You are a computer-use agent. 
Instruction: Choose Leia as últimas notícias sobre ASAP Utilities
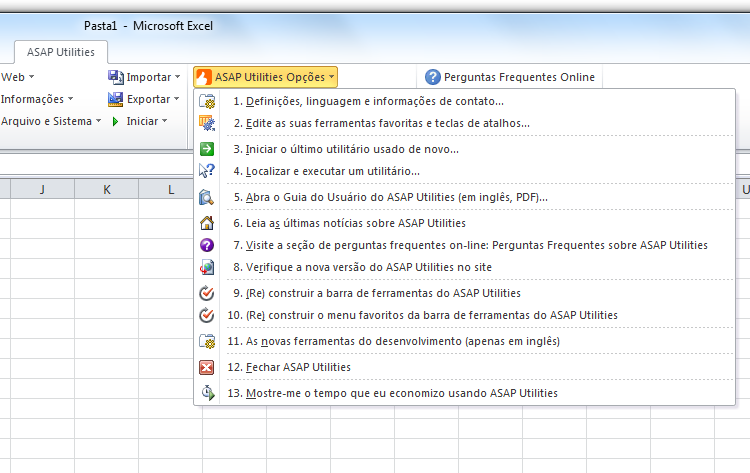(x=464, y=223)
